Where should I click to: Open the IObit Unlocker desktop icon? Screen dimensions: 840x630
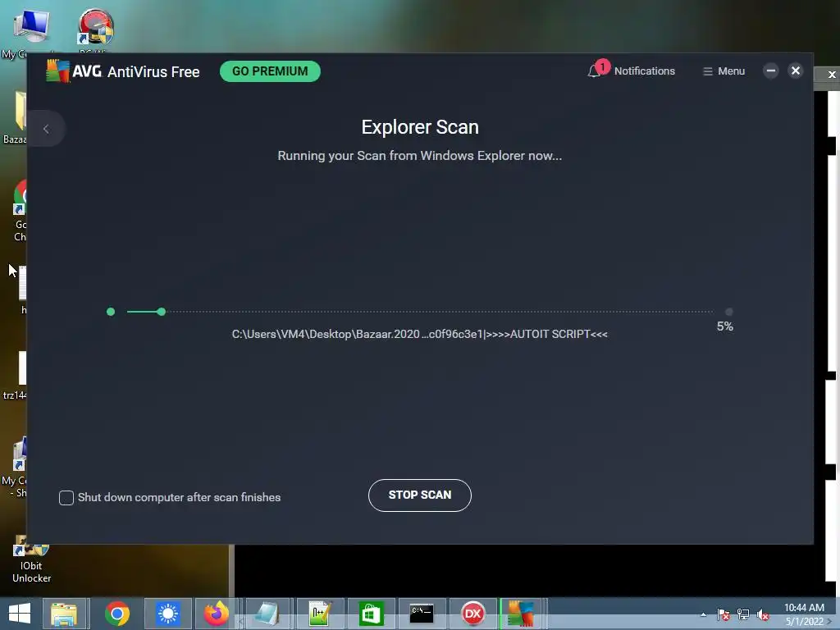(32, 559)
